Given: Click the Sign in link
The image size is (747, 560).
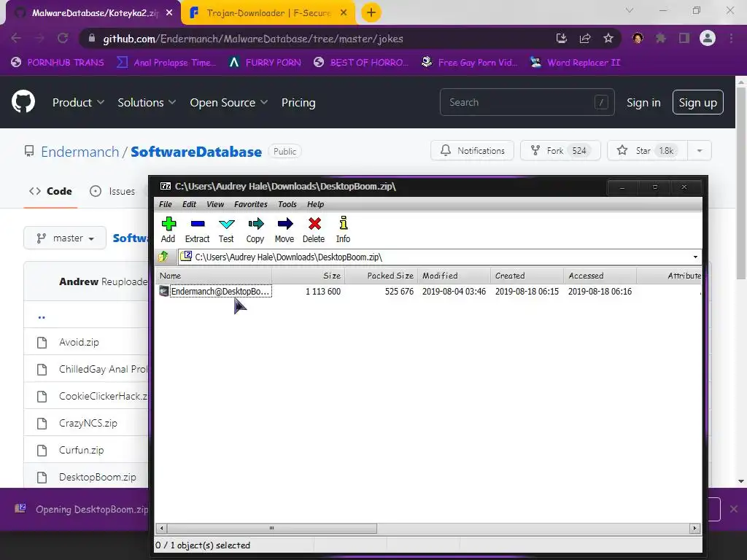Looking at the screenshot, I should (x=643, y=102).
